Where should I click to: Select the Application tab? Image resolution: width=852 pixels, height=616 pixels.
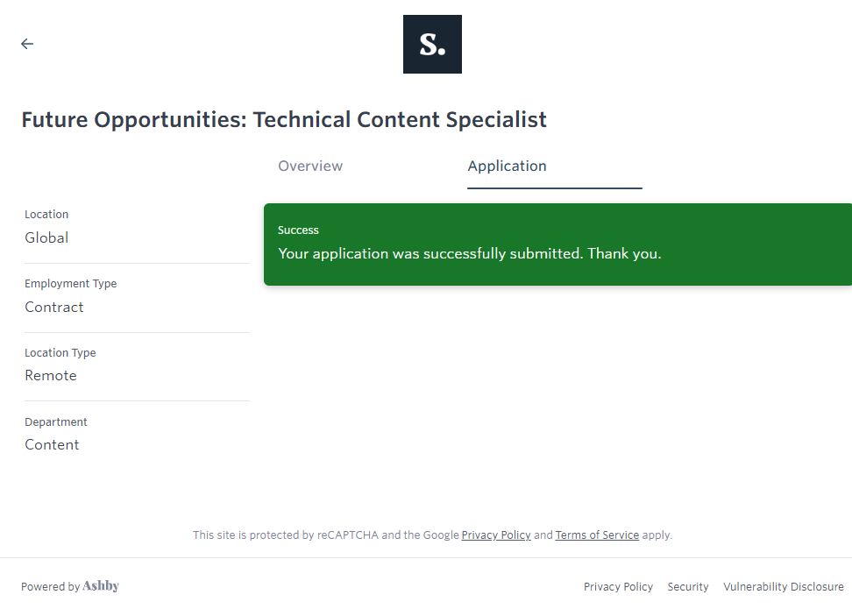[x=507, y=166]
